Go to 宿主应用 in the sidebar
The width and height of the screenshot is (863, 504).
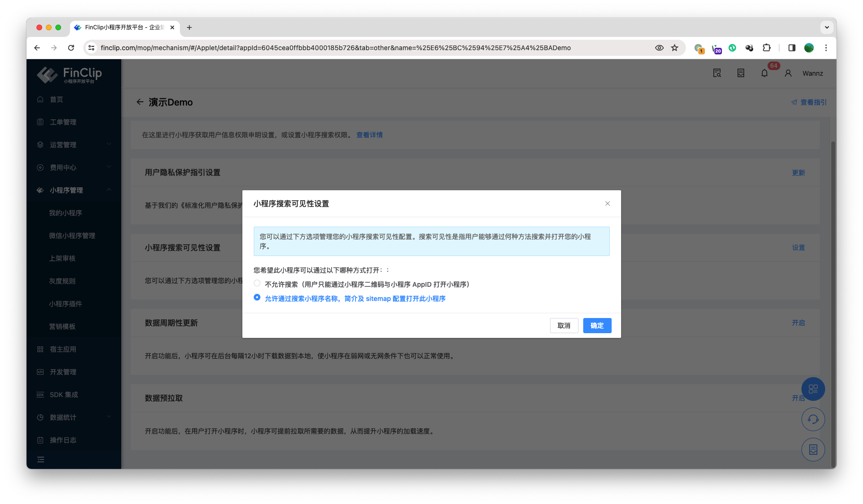(x=63, y=349)
